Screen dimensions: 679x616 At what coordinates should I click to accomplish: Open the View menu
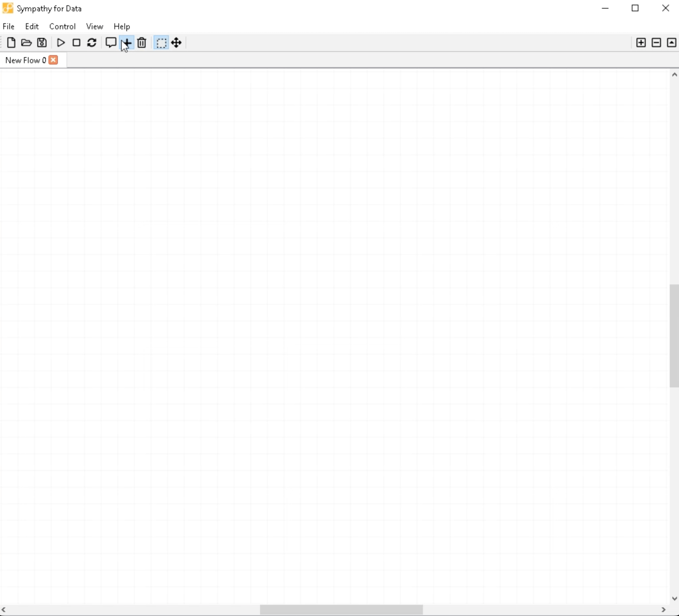(x=95, y=26)
